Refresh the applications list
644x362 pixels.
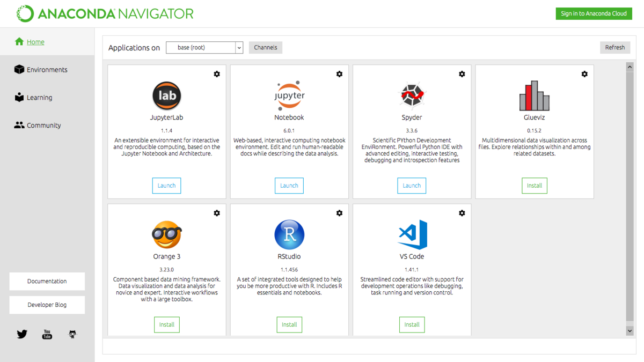pos(615,48)
